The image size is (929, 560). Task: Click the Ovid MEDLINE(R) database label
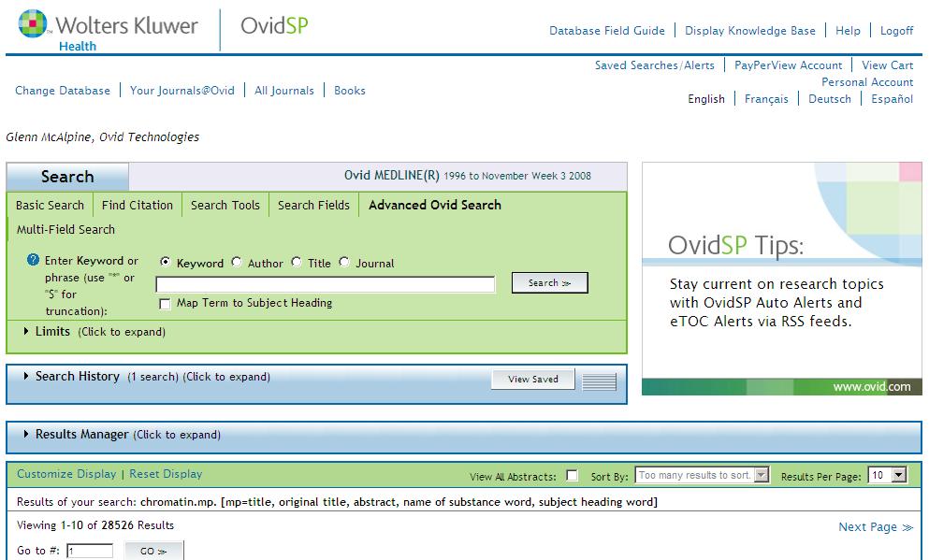pos(392,175)
